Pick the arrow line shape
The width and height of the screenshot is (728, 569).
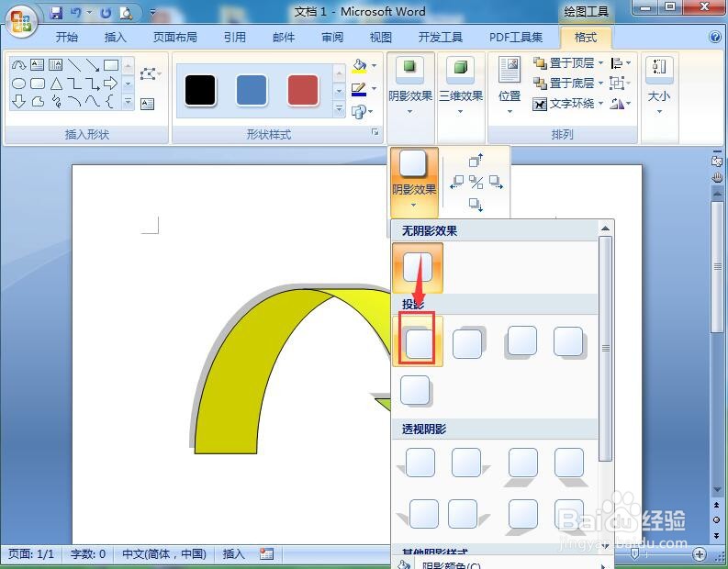[93, 65]
